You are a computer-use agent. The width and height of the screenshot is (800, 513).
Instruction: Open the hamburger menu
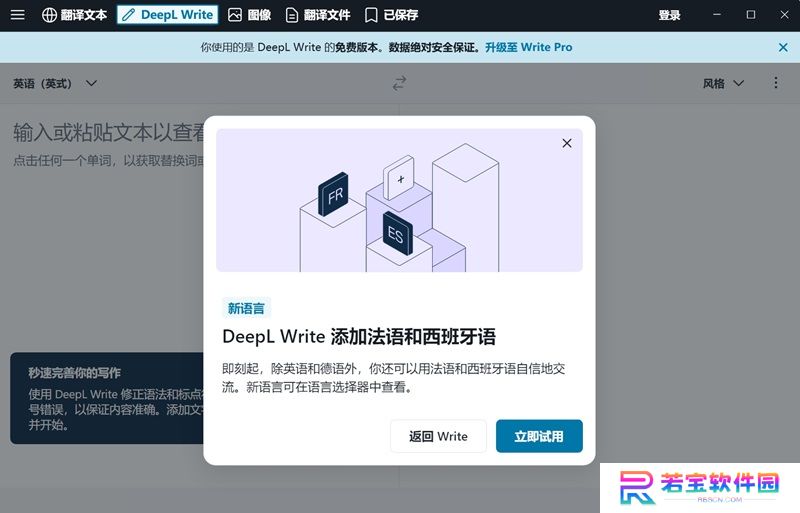coord(18,15)
